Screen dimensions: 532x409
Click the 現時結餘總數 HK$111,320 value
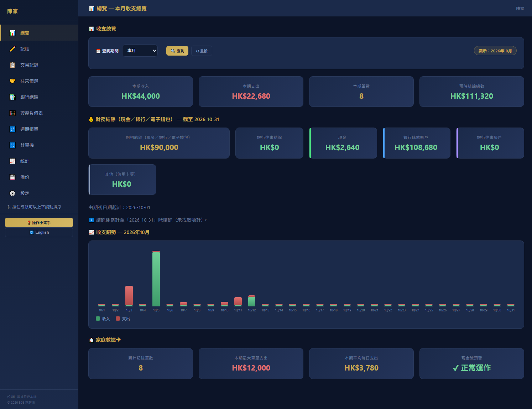(472, 96)
